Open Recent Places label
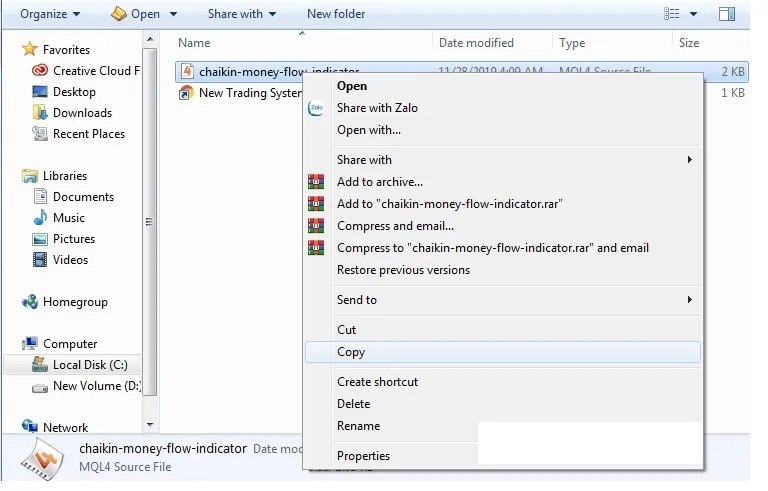The height and width of the screenshot is (491, 768). (x=89, y=134)
